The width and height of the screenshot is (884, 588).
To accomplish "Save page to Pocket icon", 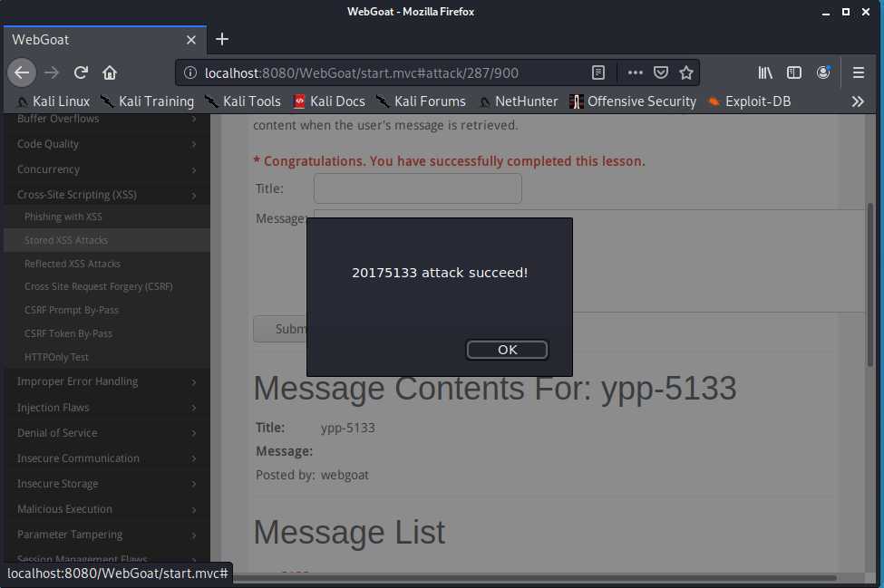I will click(x=661, y=72).
